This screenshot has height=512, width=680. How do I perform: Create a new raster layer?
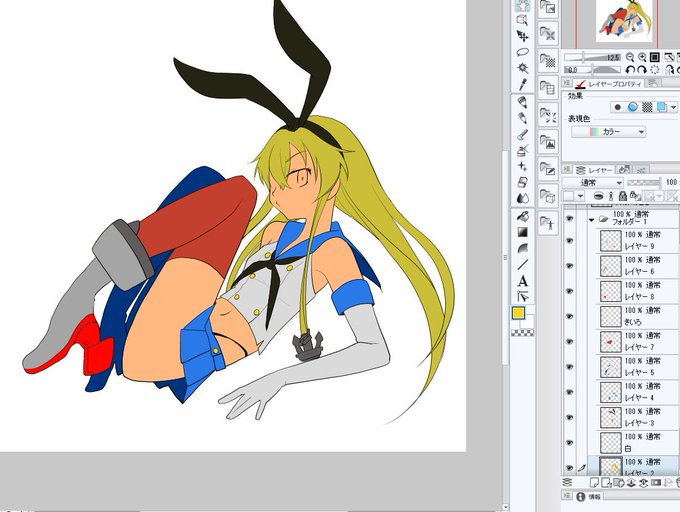pyautogui.click(x=594, y=483)
